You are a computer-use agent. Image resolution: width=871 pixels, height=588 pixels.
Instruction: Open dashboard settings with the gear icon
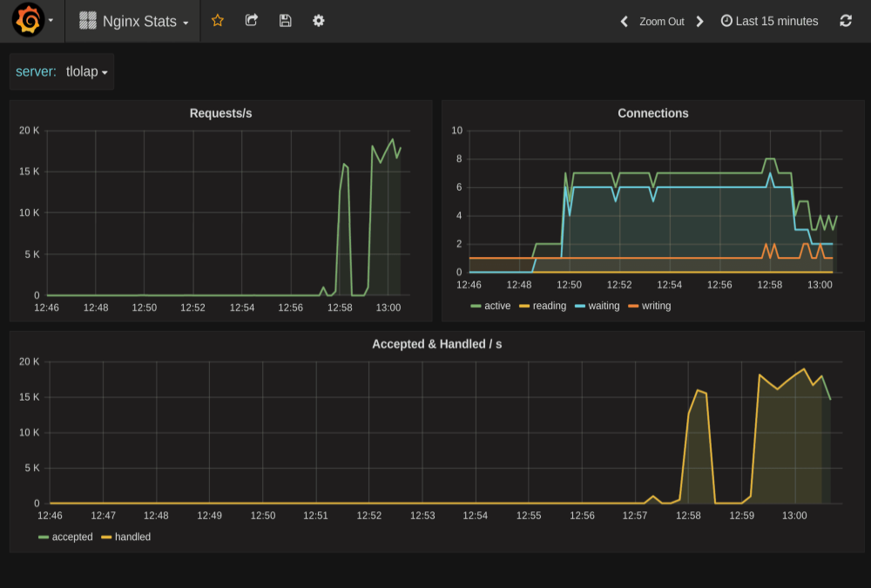[x=318, y=20]
